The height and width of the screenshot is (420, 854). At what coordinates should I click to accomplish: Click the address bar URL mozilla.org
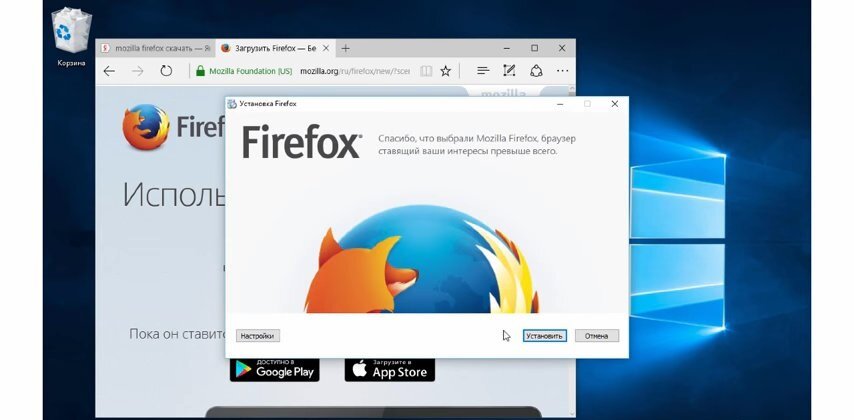355,71
